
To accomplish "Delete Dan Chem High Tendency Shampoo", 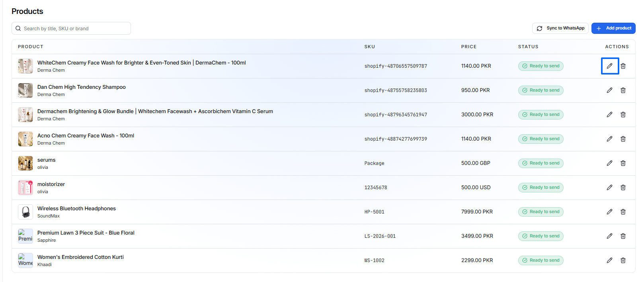I will coord(623,90).
